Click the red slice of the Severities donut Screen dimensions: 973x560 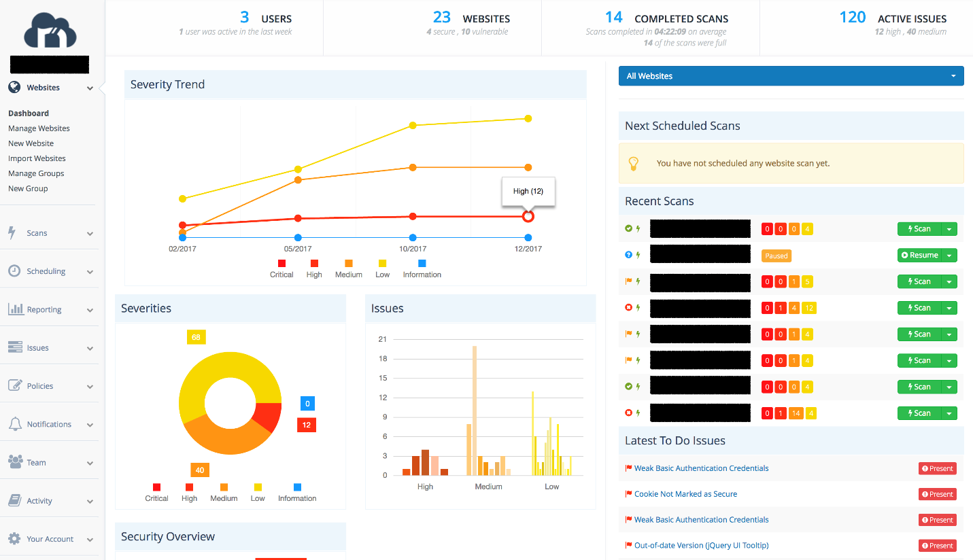click(269, 417)
